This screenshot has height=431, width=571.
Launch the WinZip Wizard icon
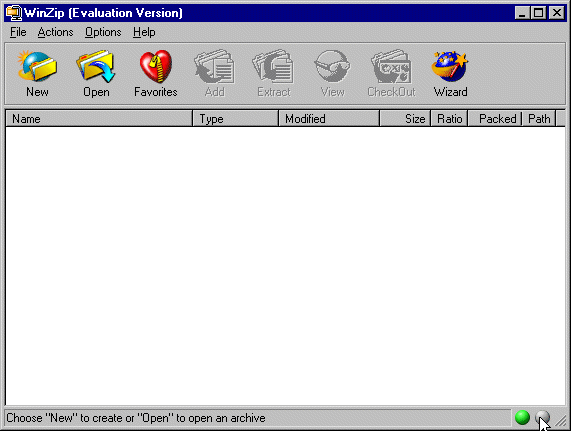450,67
